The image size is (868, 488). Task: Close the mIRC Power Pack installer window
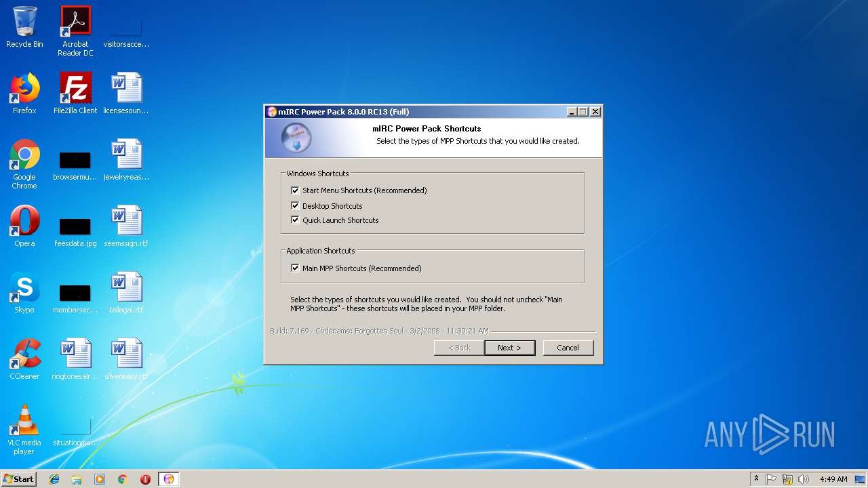(595, 112)
